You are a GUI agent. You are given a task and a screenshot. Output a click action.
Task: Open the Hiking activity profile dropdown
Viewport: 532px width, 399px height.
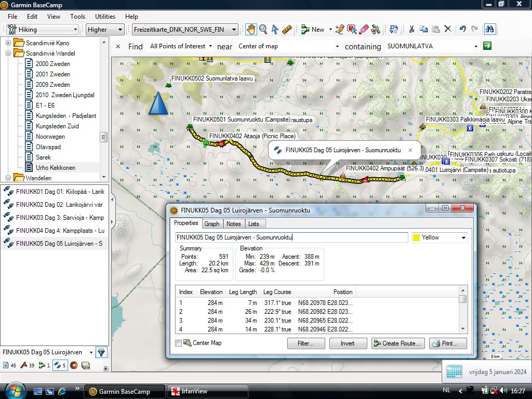[x=42, y=30]
